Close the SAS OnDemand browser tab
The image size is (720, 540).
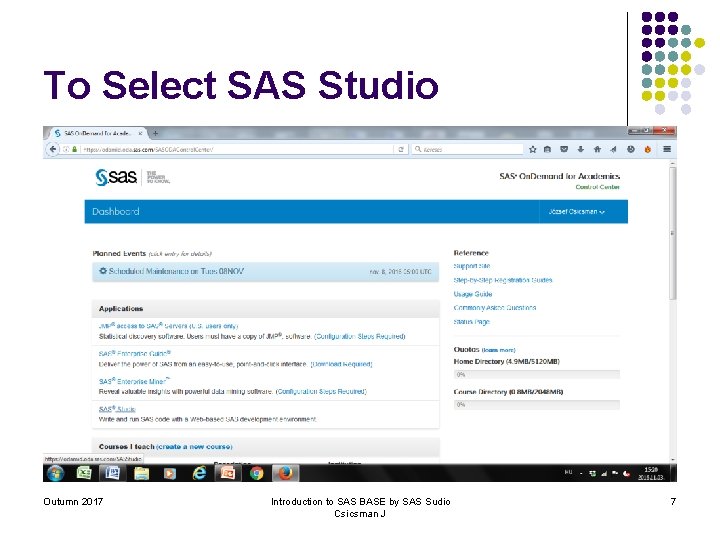140,134
